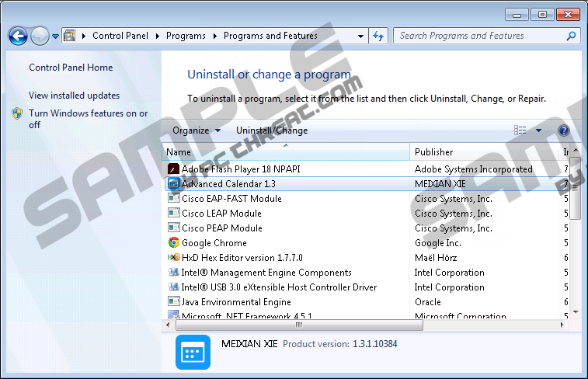
Task: Select the Cisco PEAP Module icon
Action: [x=174, y=228]
